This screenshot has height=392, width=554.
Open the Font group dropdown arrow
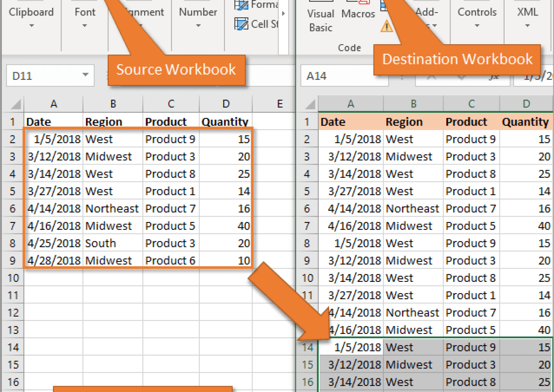click(x=84, y=26)
